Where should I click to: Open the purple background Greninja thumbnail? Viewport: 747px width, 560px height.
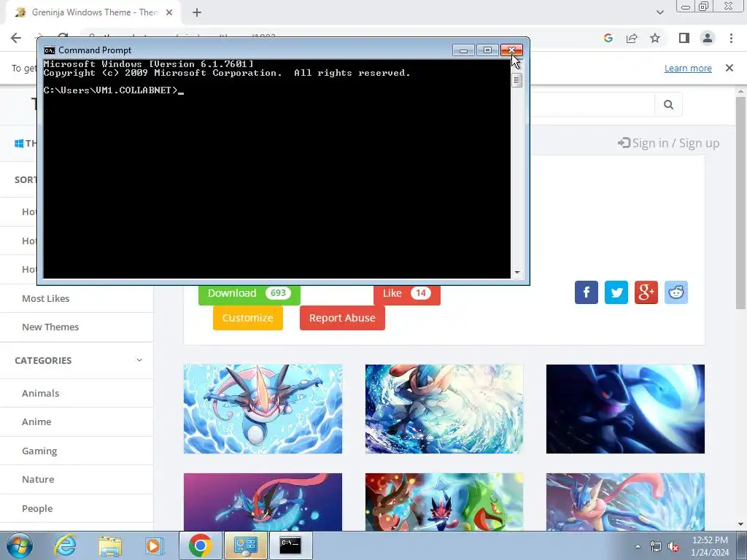click(x=263, y=502)
